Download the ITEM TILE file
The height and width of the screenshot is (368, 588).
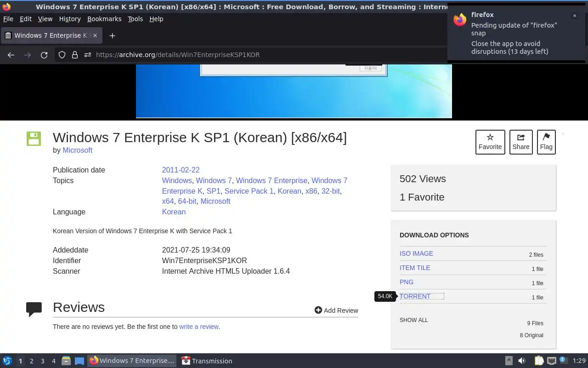(415, 268)
